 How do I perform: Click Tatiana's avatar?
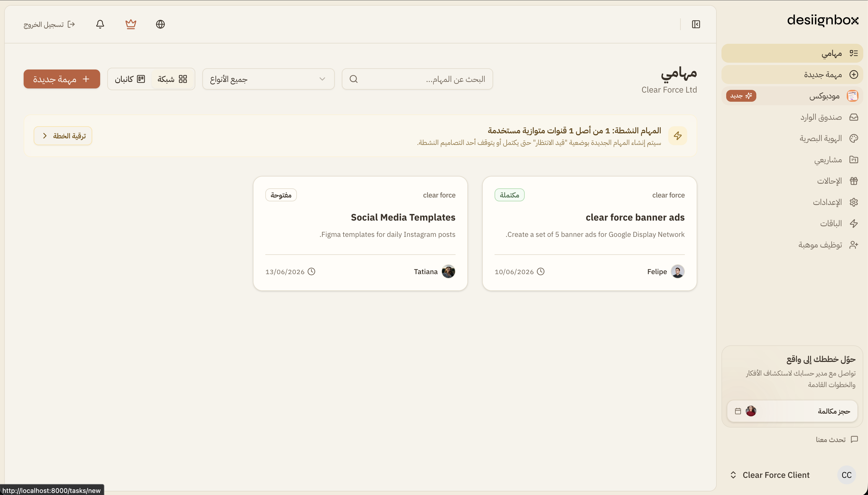point(448,271)
